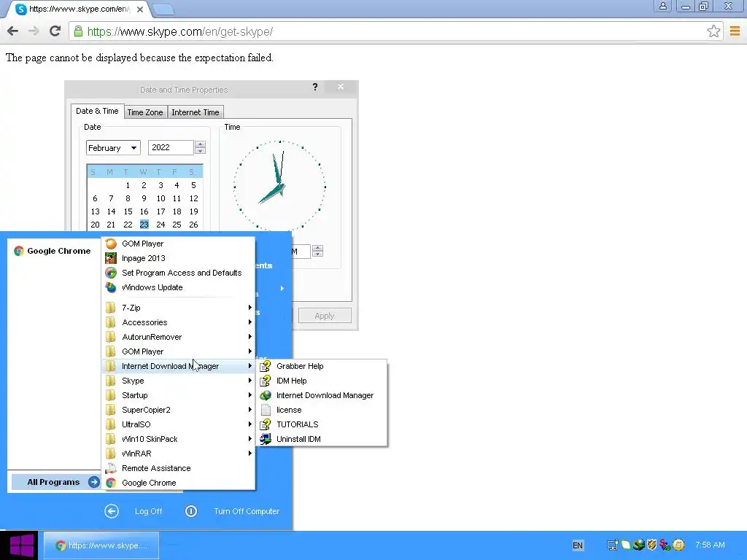The image size is (747, 560).
Task: Open pinned Google Chrome in Start menu
Action: [x=53, y=251]
